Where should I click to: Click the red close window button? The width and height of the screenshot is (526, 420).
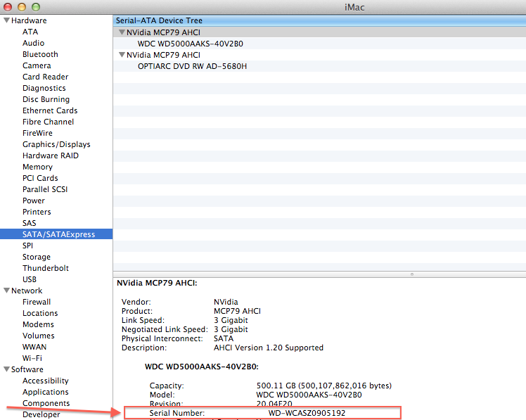[x=8, y=7]
